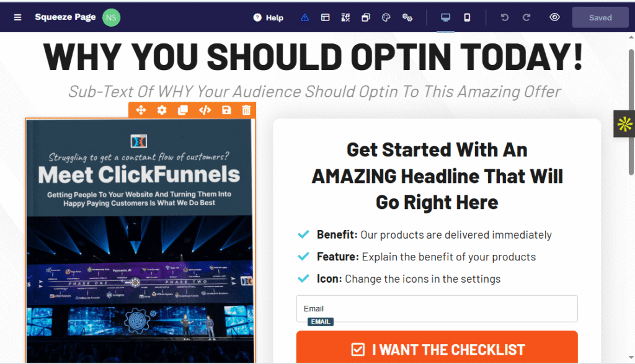Image resolution: width=635 pixels, height=364 pixels.
Task: Open the elements grid icon
Action: [x=345, y=17]
